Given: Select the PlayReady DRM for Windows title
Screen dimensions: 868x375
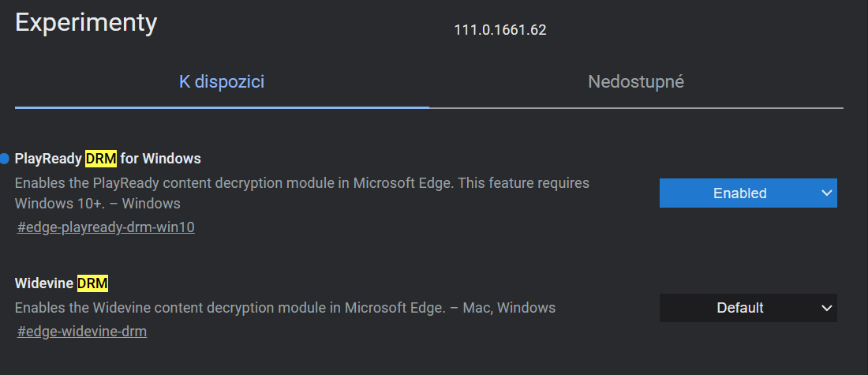Looking at the screenshot, I should [x=108, y=159].
